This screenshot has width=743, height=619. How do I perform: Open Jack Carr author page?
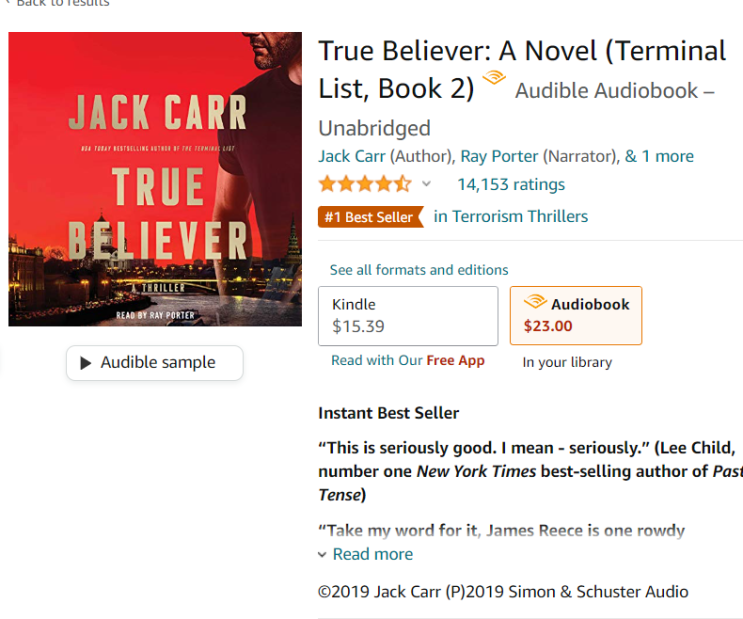352,156
